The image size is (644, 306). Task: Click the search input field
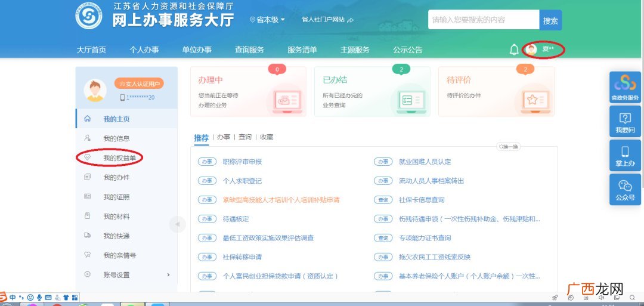click(x=484, y=20)
